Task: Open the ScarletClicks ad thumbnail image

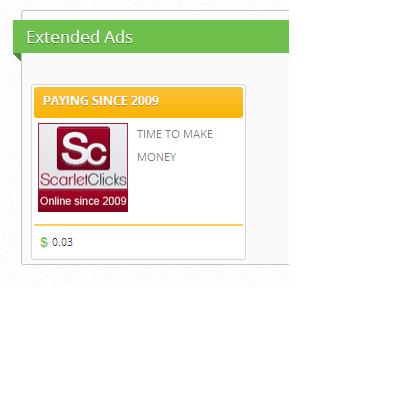Action: 83,167
